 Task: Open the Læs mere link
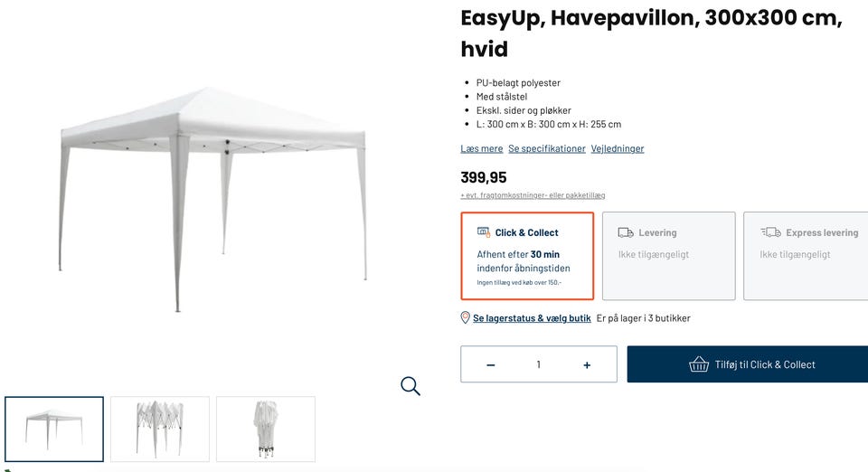[x=481, y=148]
